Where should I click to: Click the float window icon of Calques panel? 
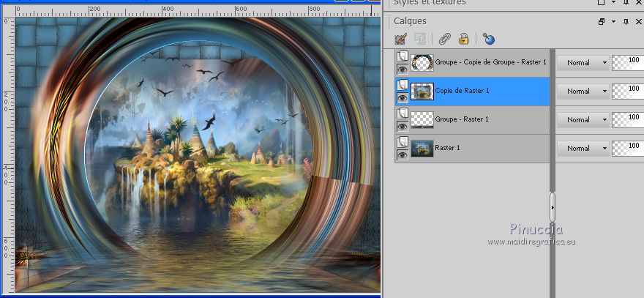(x=602, y=21)
